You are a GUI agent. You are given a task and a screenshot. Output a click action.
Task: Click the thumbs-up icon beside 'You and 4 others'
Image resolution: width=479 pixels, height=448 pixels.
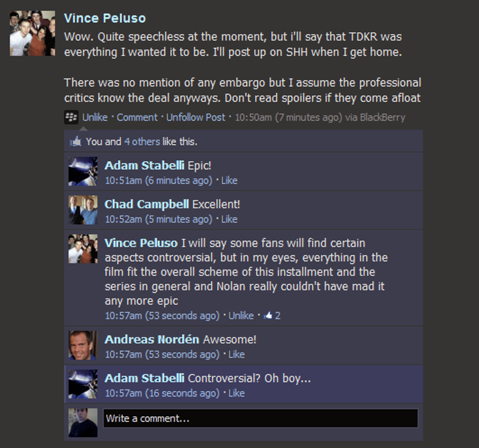click(75, 142)
